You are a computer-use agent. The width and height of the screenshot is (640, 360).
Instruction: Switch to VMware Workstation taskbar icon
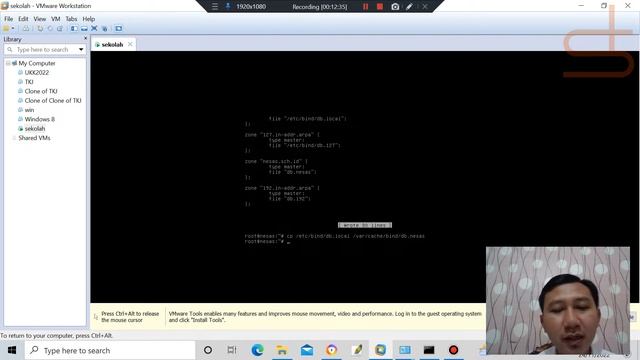(380, 350)
